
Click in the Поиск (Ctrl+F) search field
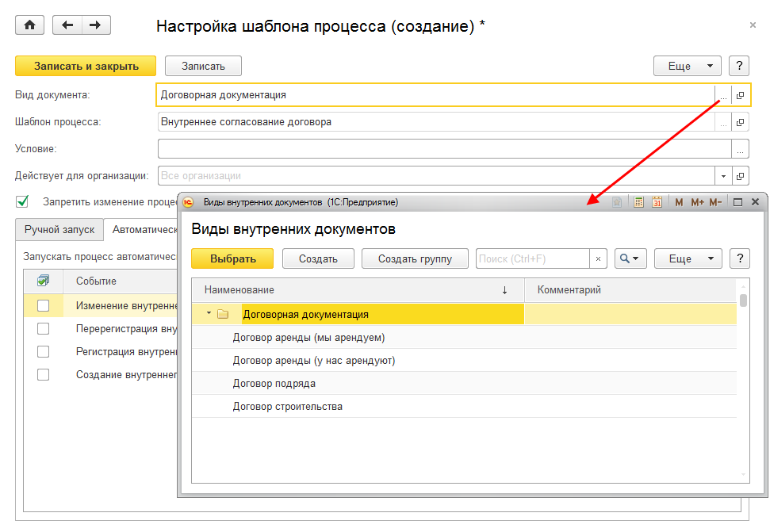point(533,258)
